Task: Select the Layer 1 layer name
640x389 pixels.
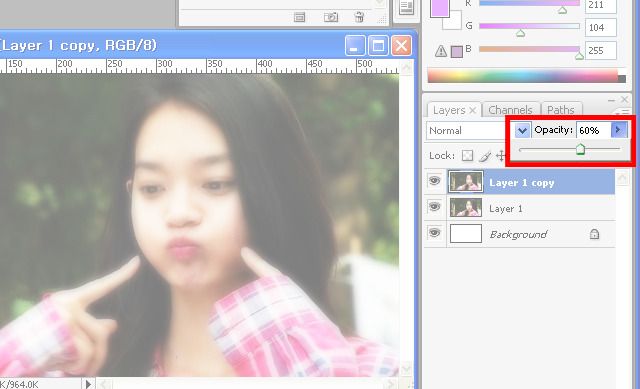Action: pos(506,209)
